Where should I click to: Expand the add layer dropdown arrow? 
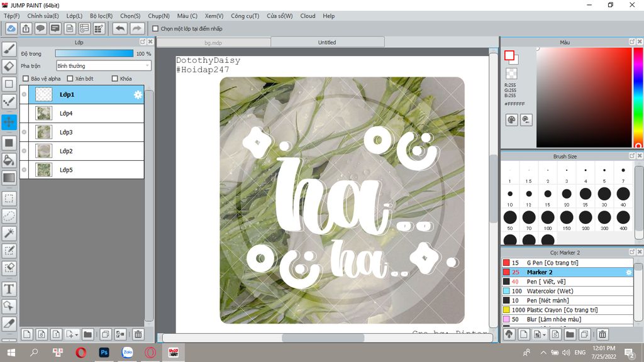click(76, 334)
